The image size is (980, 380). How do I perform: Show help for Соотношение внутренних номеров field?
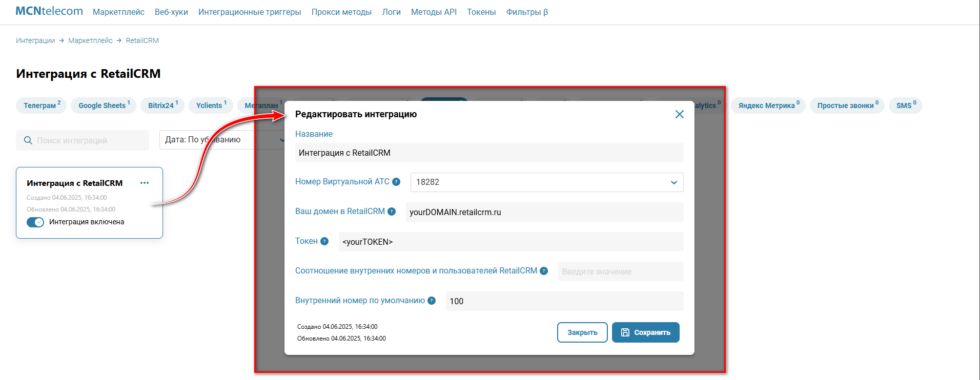pos(544,271)
